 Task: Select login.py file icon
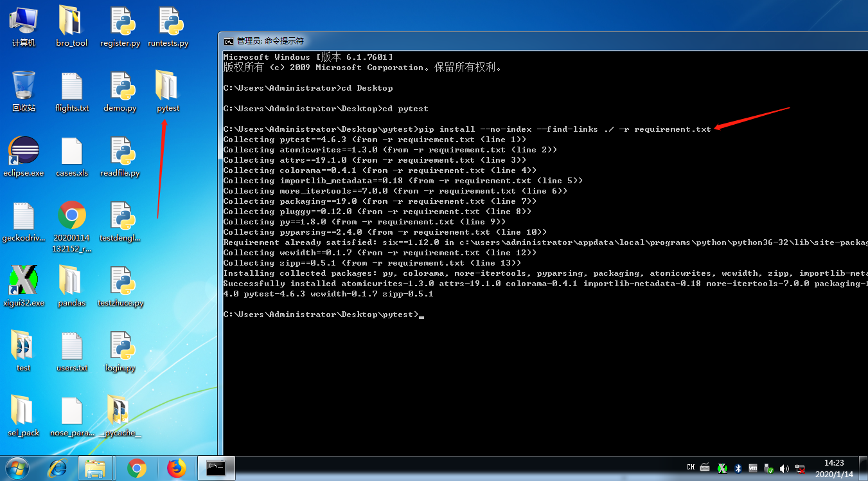pyautogui.click(x=120, y=350)
